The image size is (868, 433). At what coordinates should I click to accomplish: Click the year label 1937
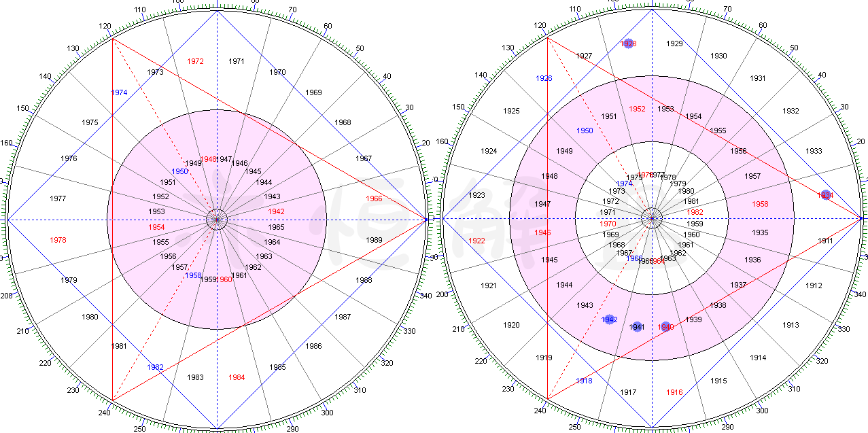[738, 285]
